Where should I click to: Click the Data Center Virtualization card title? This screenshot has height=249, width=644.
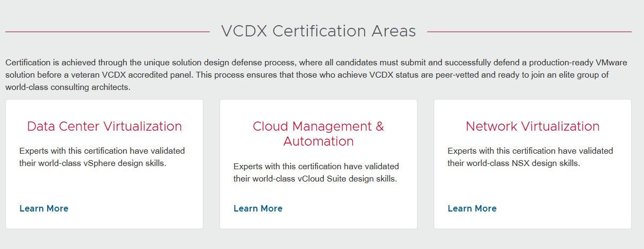pyautogui.click(x=104, y=126)
